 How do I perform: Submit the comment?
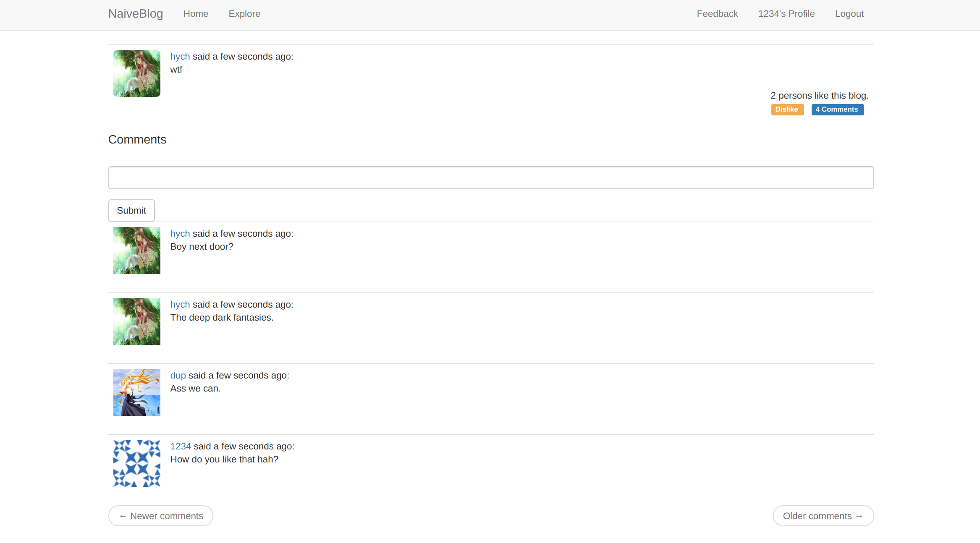(x=131, y=210)
